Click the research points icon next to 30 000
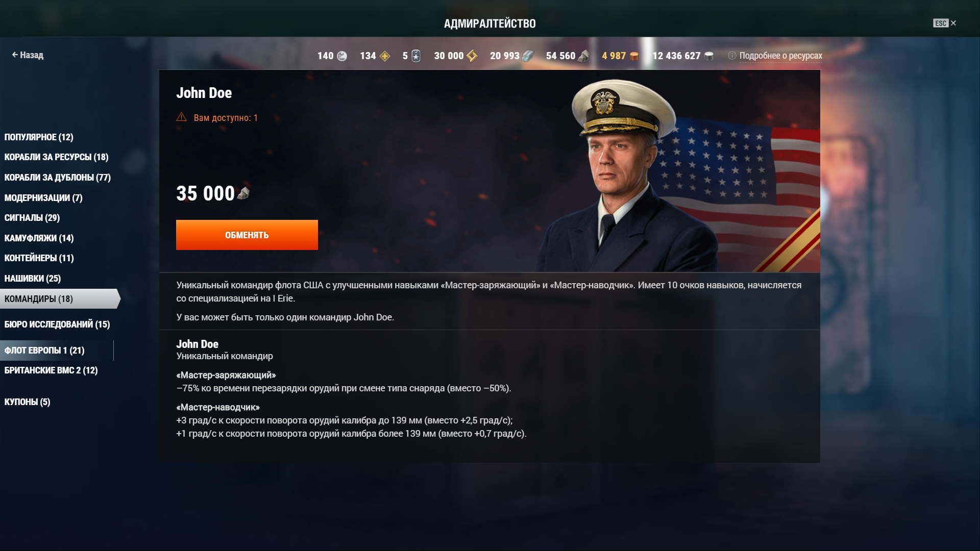 [x=472, y=56]
